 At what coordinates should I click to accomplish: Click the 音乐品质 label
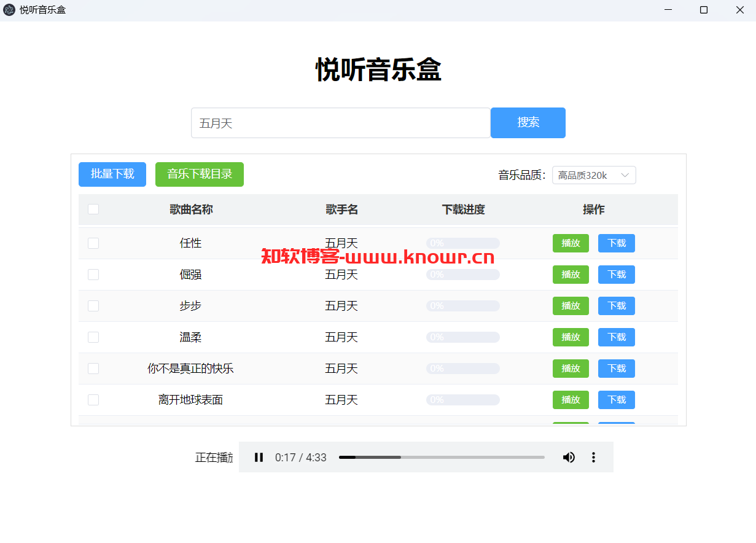pos(522,175)
